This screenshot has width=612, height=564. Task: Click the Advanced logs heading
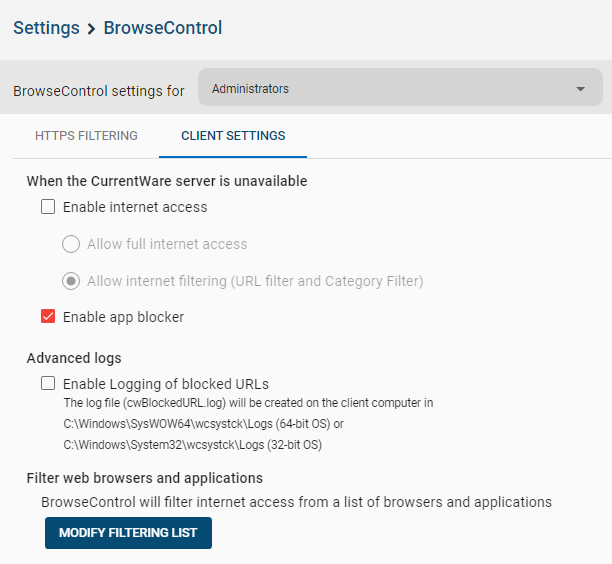tap(74, 358)
